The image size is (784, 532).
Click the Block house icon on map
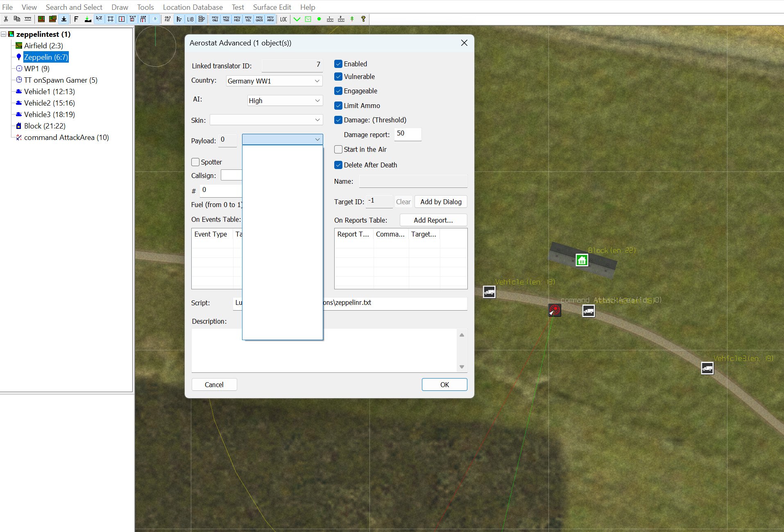click(x=582, y=260)
